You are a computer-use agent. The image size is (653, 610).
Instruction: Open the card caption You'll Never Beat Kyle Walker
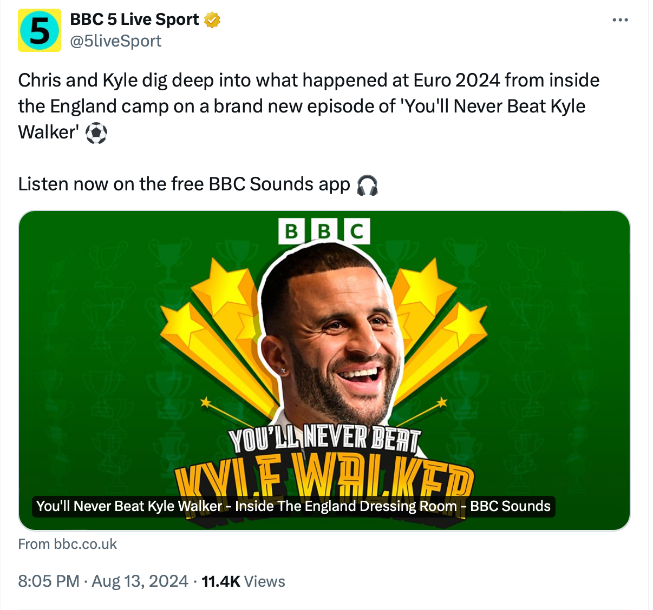[x=293, y=506]
